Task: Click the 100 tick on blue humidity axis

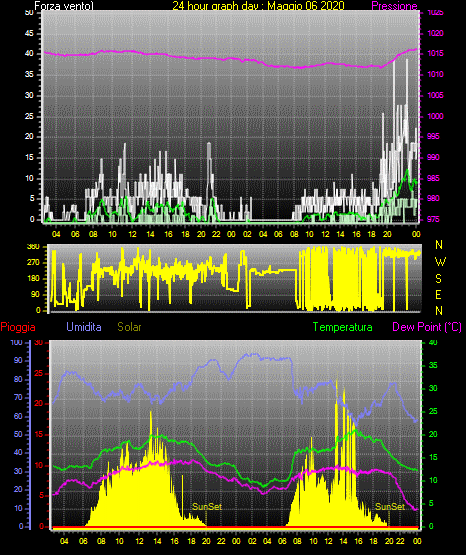Action: [x=16, y=342]
